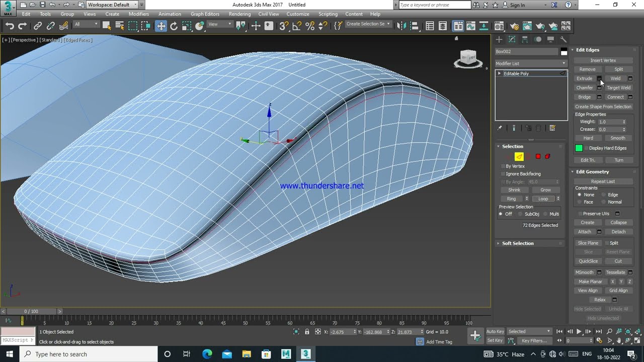Activate Bind to Space Warp tool

pyautogui.click(x=64, y=26)
